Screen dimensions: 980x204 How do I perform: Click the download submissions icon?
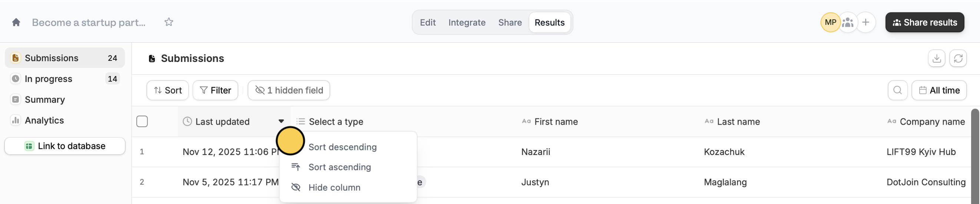(x=936, y=59)
